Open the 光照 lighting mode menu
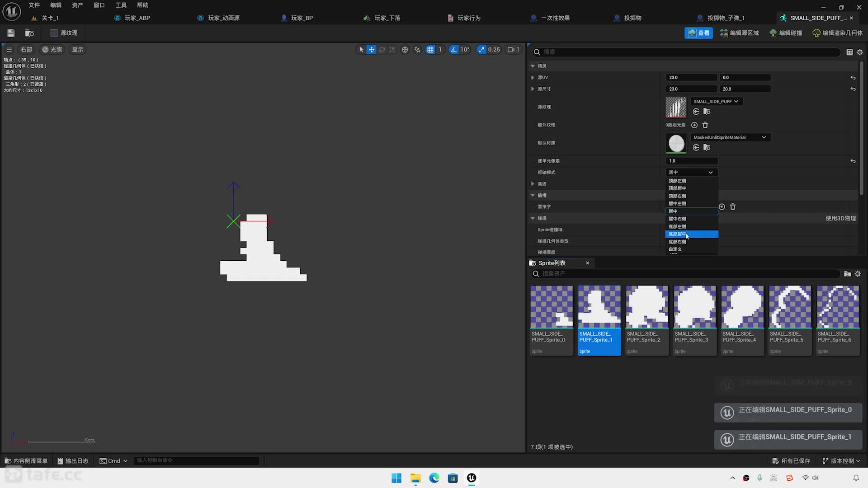Screen dimensions: 868x488 [x=52, y=50]
